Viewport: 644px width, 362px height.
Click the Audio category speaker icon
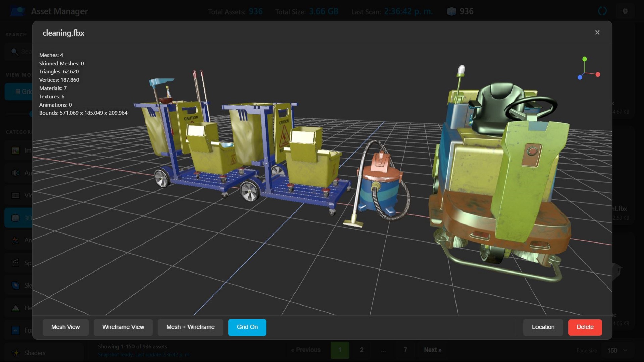point(15,173)
